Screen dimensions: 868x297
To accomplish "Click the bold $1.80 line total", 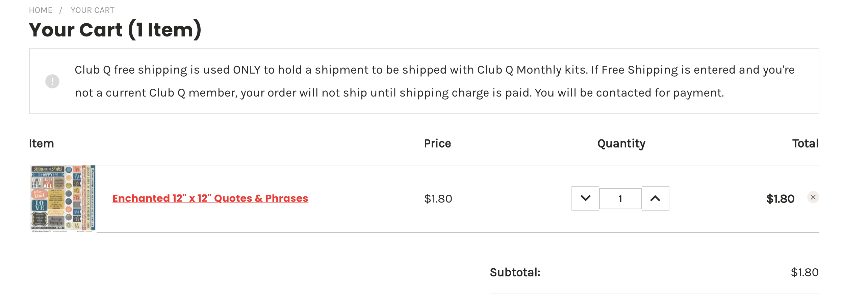I will (780, 199).
